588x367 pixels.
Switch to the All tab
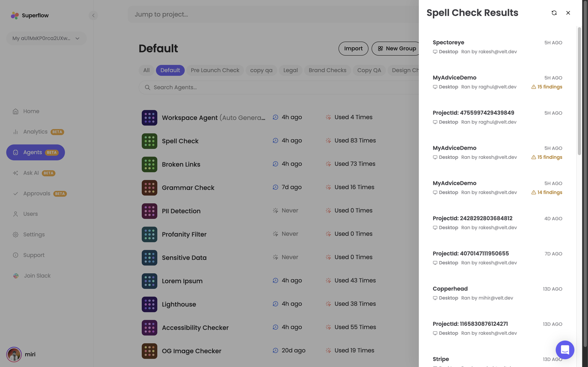(x=146, y=70)
